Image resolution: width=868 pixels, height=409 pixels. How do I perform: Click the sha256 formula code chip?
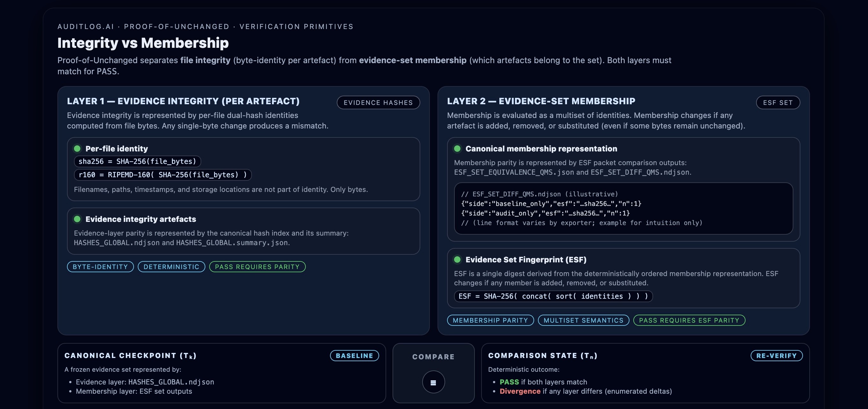[137, 161]
